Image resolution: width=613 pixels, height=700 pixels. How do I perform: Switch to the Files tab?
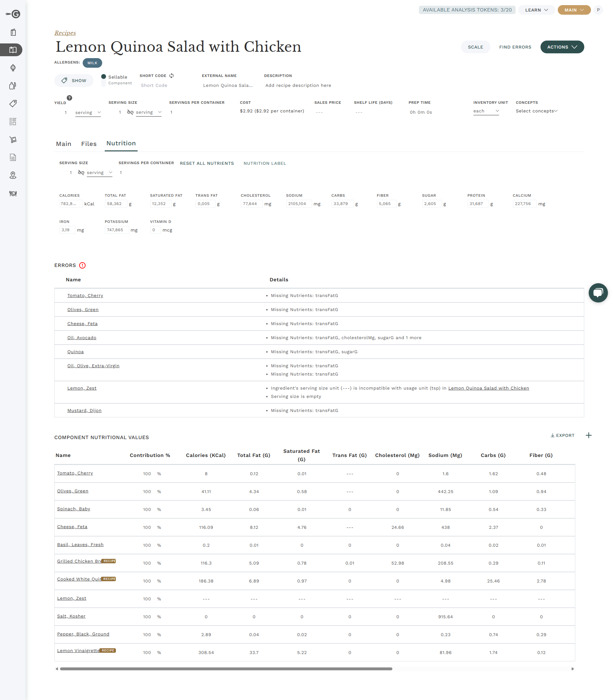89,144
